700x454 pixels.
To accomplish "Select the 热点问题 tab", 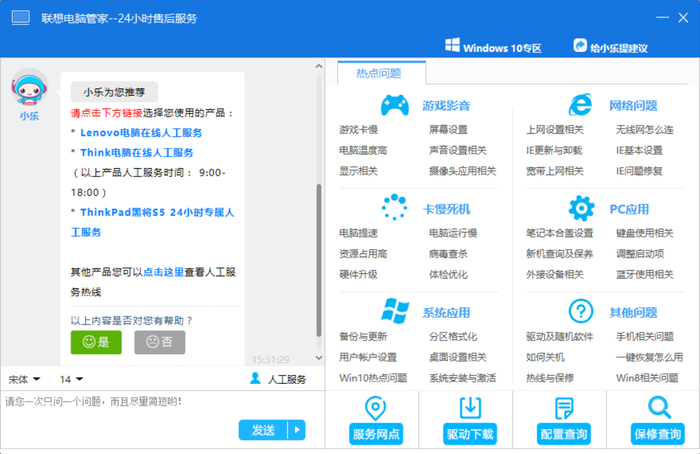I will coord(379,73).
